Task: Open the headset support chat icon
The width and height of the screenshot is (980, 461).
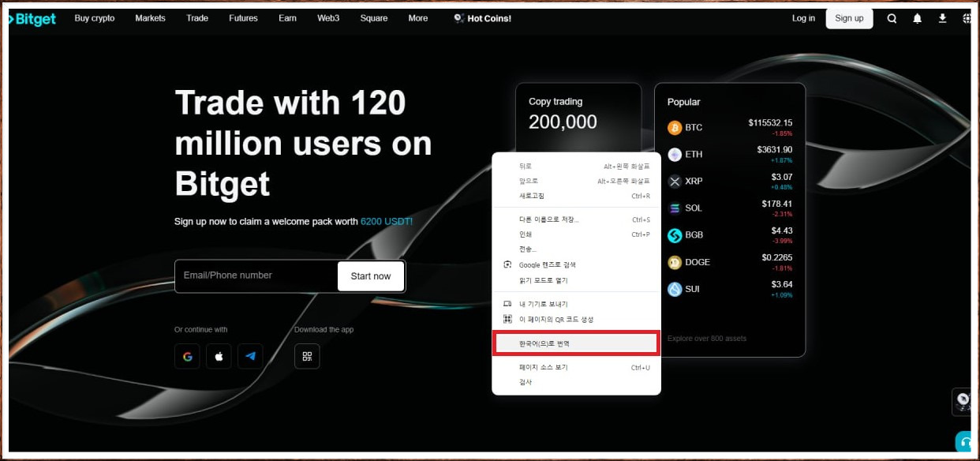Action: coord(963,441)
